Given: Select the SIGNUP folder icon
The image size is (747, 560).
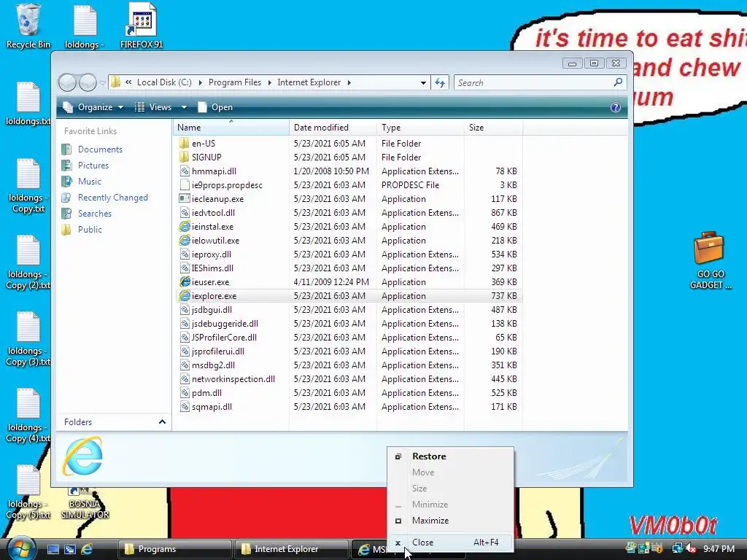Looking at the screenshot, I should click(x=184, y=157).
